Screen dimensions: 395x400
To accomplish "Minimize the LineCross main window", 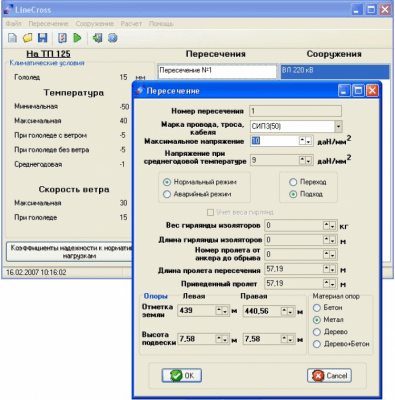I will point(357,9).
